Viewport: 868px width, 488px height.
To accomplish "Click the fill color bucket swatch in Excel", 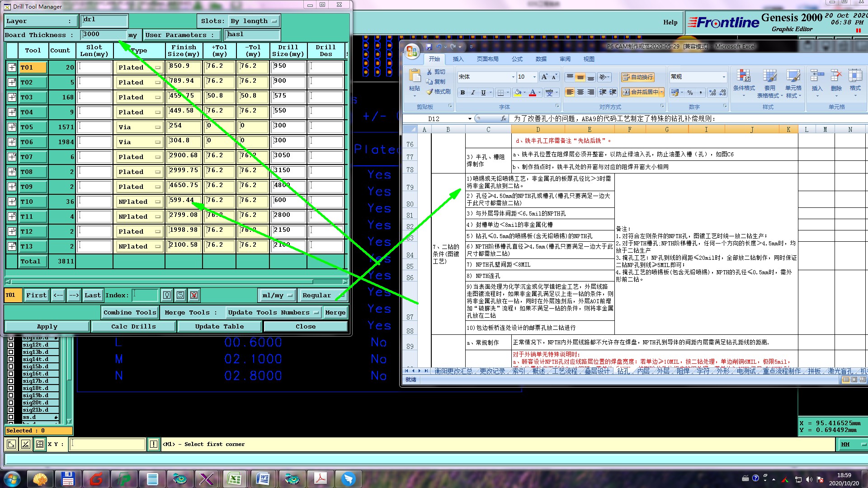I will click(517, 93).
